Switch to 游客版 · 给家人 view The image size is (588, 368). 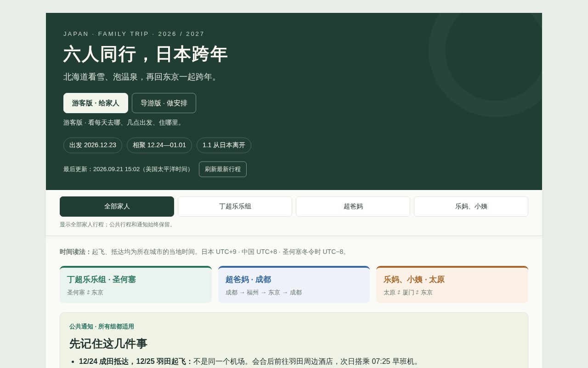pos(96,103)
